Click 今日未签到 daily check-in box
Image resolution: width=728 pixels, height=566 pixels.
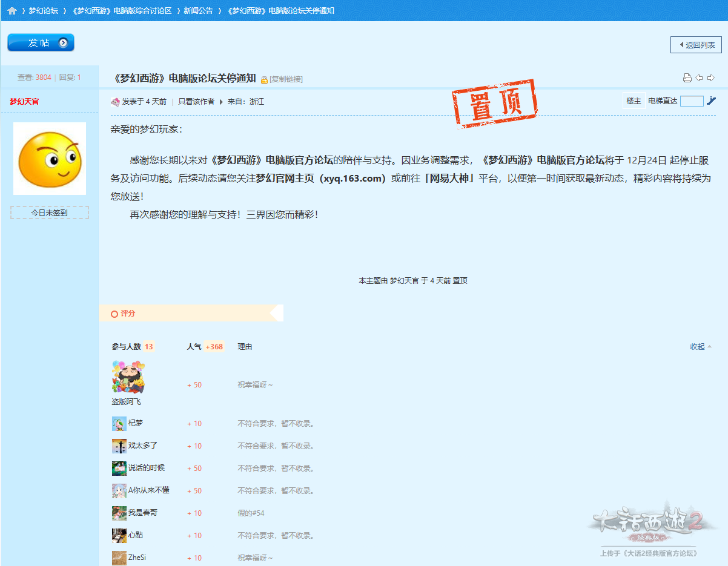click(50, 213)
